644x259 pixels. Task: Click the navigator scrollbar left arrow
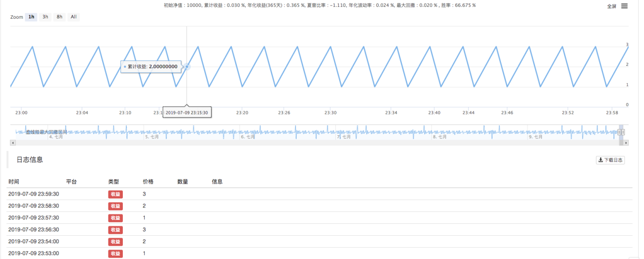click(x=13, y=143)
